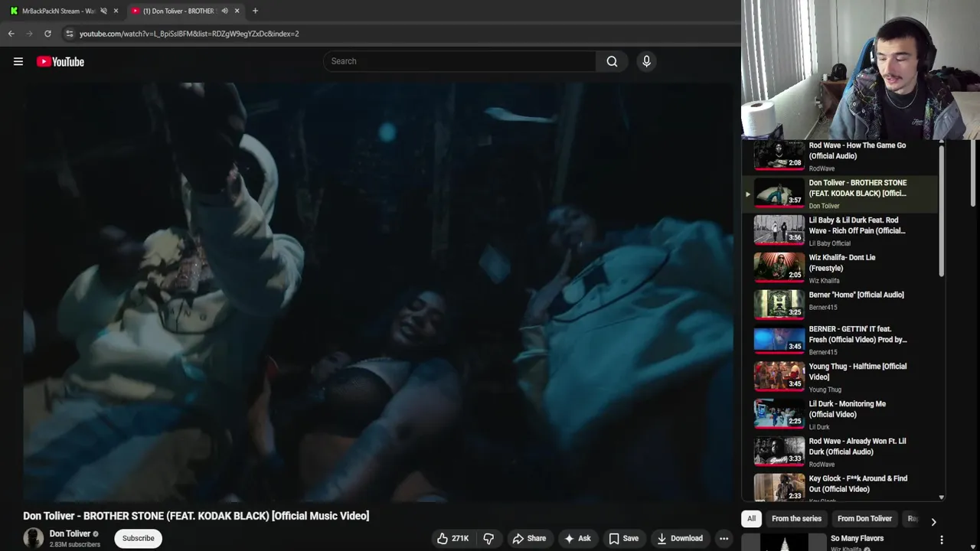Click the 271K like count

tap(460, 538)
